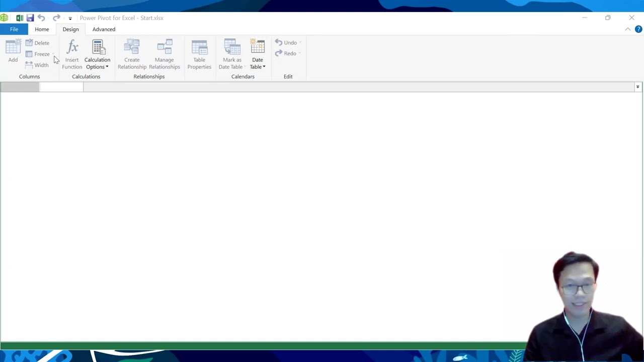Open Calculation Options dropdown

(97, 54)
